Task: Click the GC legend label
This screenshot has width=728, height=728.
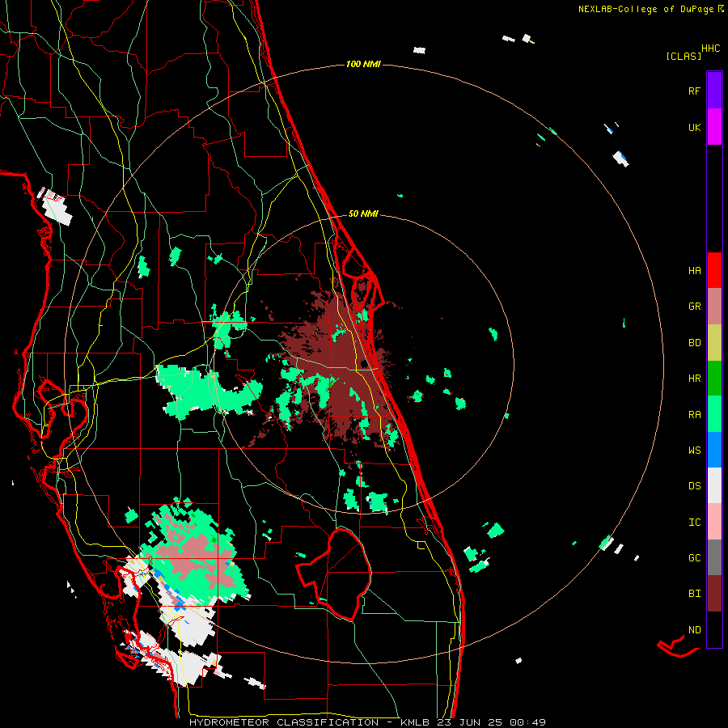Action: (694, 557)
